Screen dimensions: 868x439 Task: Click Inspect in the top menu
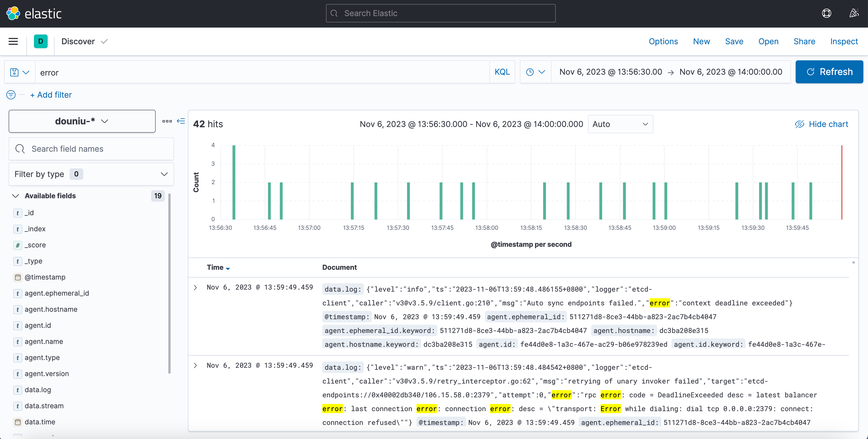pos(844,41)
